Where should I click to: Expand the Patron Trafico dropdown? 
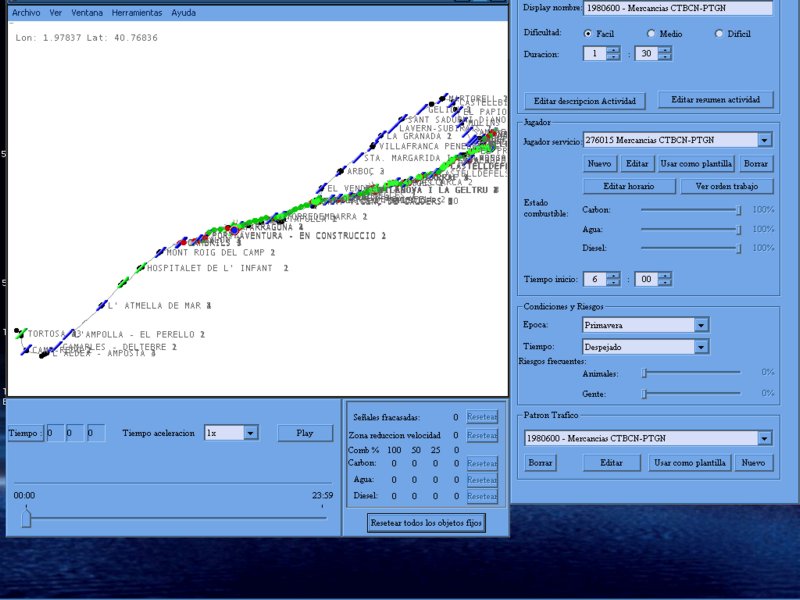pyautogui.click(x=764, y=438)
